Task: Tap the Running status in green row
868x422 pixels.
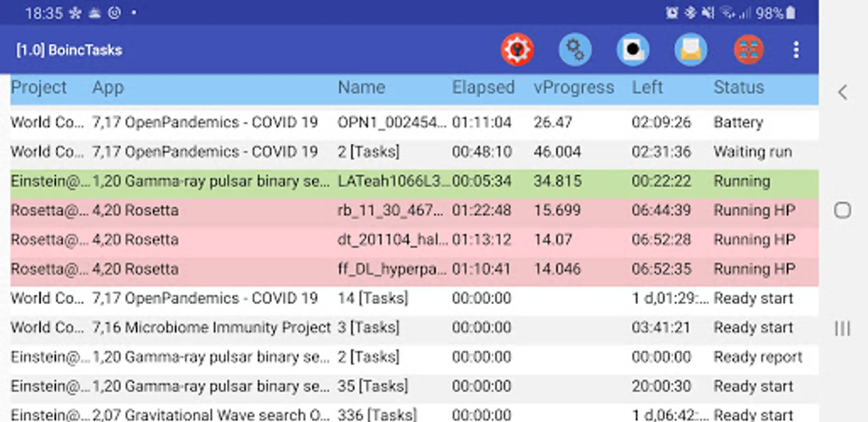Action: [742, 181]
